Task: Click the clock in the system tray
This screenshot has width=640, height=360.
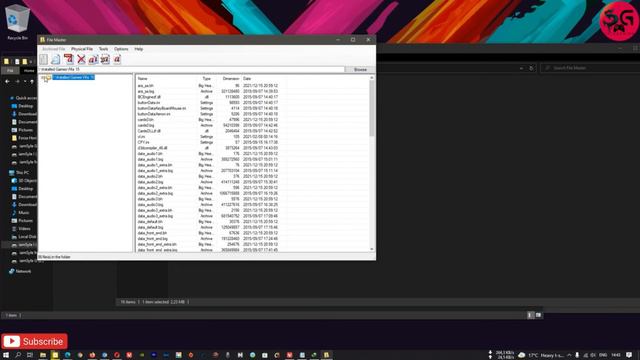Action: pos(616,355)
